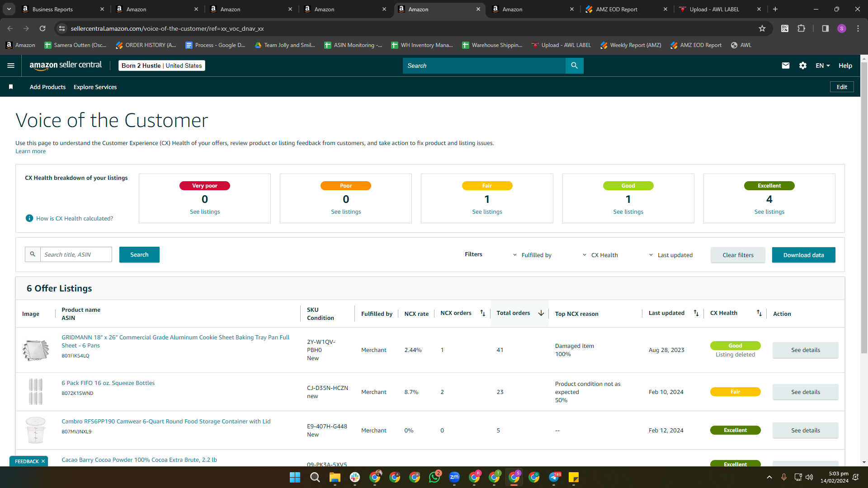Reload the page with the refresh icon
868x488 pixels.
click(42, 28)
